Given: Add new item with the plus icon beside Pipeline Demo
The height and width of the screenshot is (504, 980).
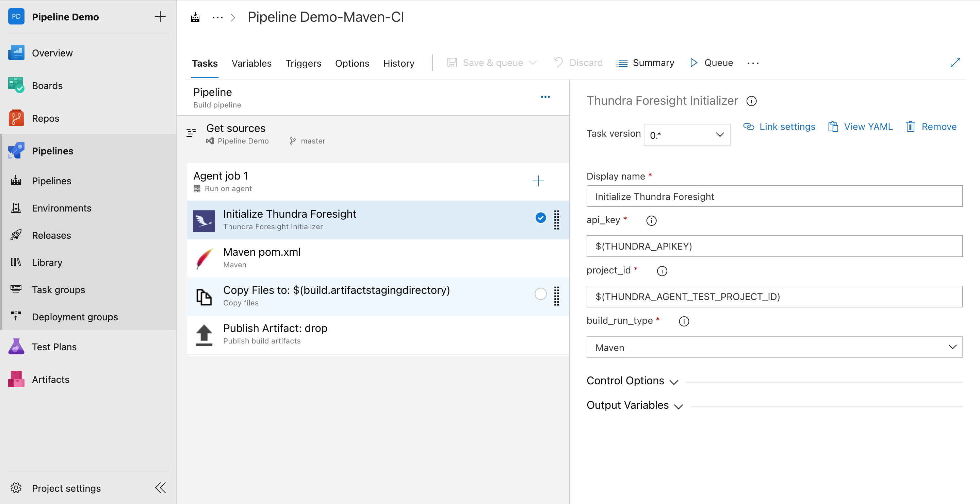Looking at the screenshot, I should [160, 16].
